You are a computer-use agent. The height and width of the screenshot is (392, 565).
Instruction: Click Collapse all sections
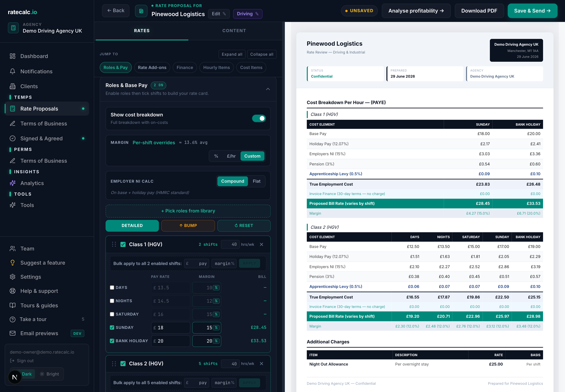coord(262,54)
